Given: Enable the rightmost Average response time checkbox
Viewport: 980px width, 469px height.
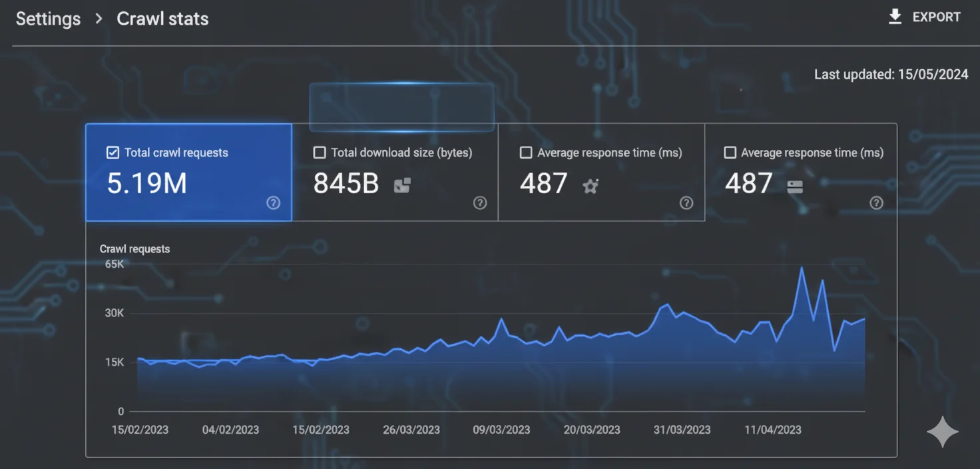Looking at the screenshot, I should click(730, 152).
